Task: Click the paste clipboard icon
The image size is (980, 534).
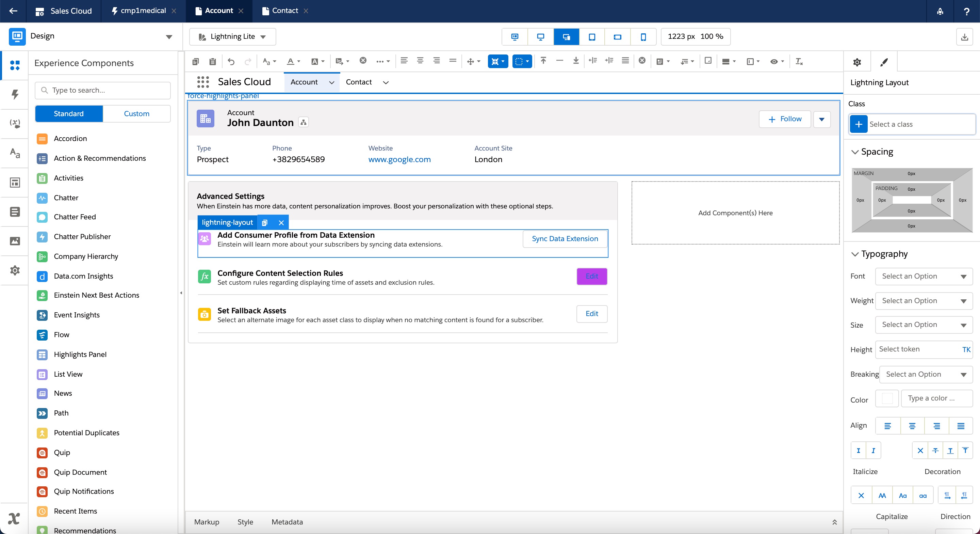Action: coord(213,61)
